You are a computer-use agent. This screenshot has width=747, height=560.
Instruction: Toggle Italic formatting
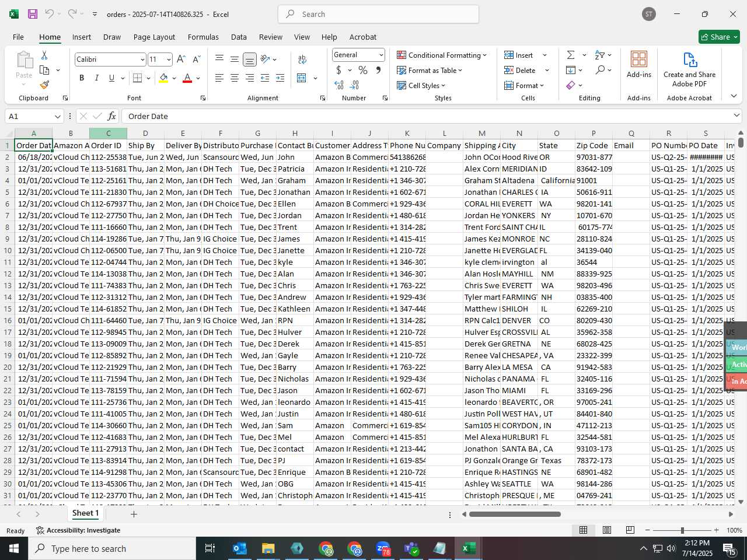(96, 78)
